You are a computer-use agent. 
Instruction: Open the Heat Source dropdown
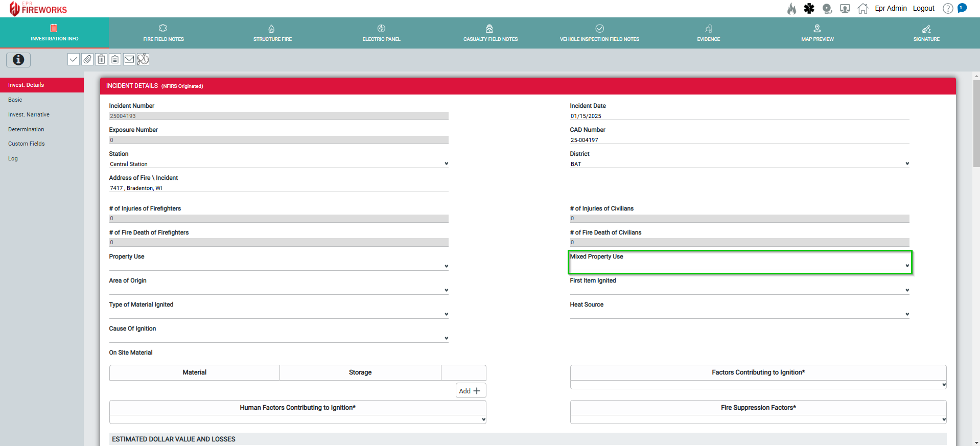(x=739, y=314)
